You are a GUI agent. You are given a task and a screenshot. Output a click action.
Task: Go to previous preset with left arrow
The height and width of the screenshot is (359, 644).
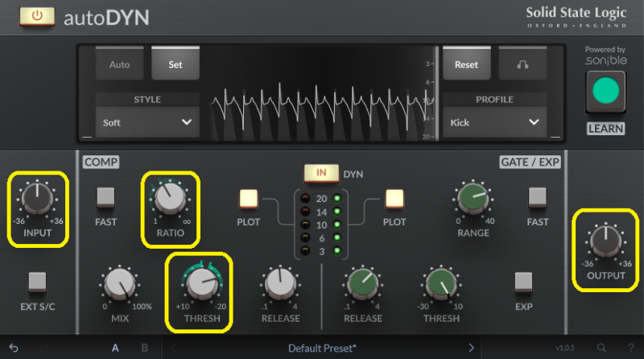pos(171,348)
